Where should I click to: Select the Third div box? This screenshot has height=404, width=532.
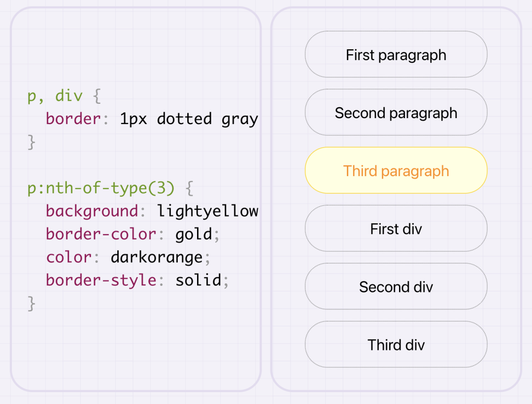pyautogui.click(x=396, y=344)
